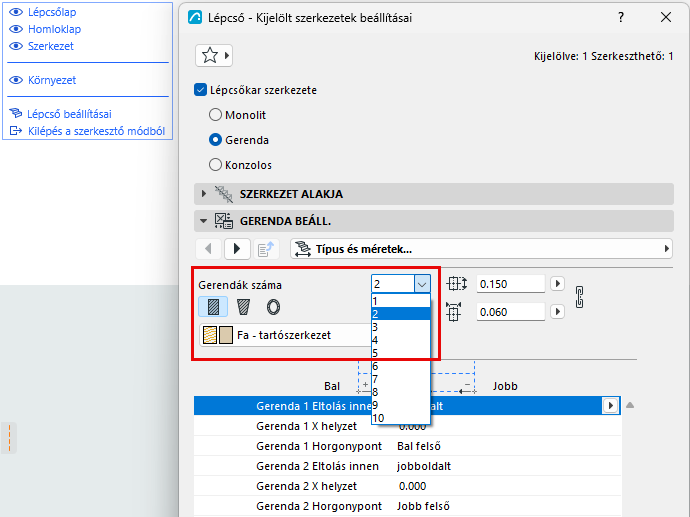The width and height of the screenshot is (690, 517).
Task: Edit the 0.150 value field
Action: click(510, 284)
